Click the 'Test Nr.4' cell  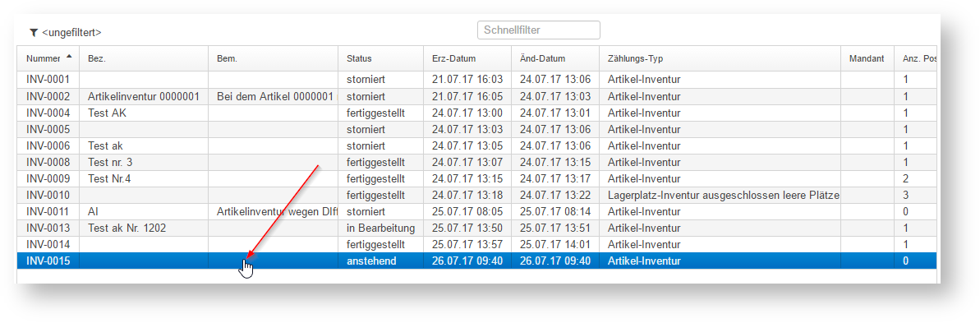pyautogui.click(x=144, y=178)
